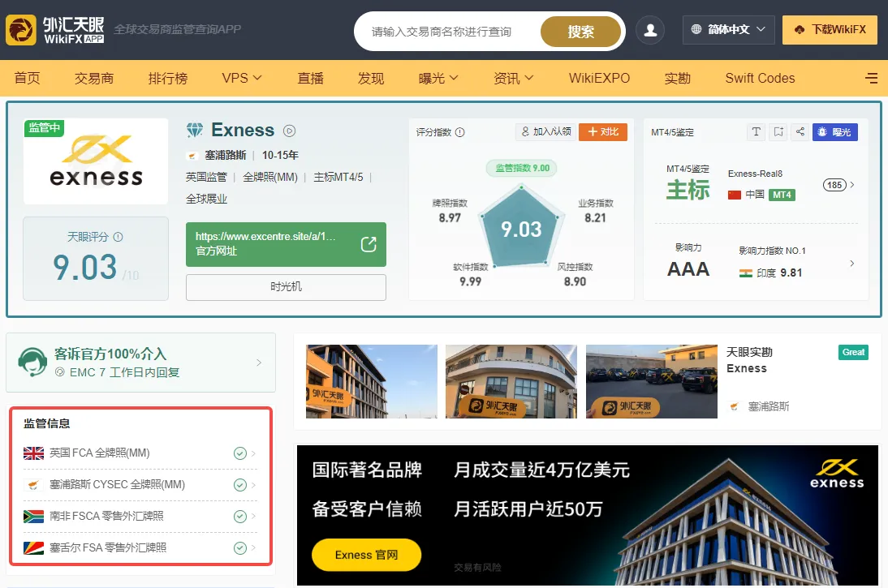This screenshot has height=588, width=888.
Task: Click the text T icon in MT4/5鉴定 panel
Action: tap(756, 132)
